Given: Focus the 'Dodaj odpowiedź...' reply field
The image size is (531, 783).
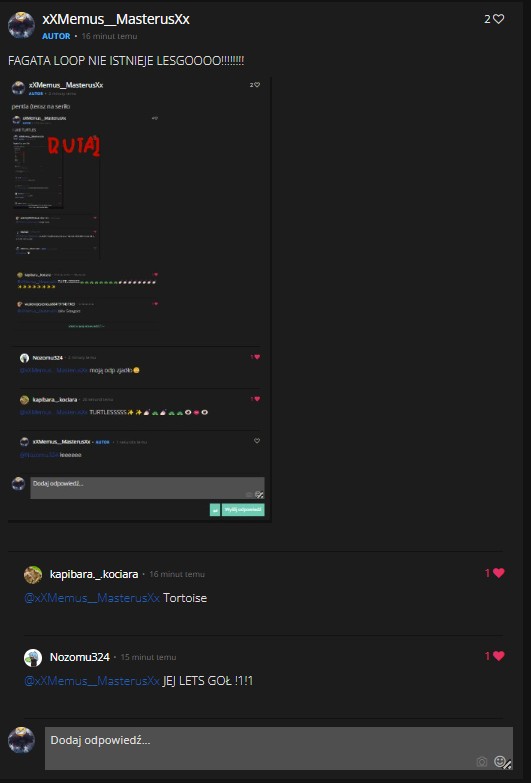Looking at the screenshot, I should 279,748.
